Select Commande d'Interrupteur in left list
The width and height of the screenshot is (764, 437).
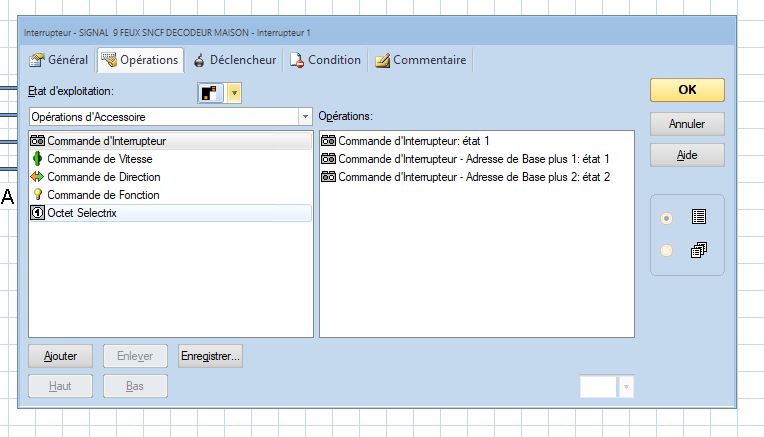coord(170,141)
